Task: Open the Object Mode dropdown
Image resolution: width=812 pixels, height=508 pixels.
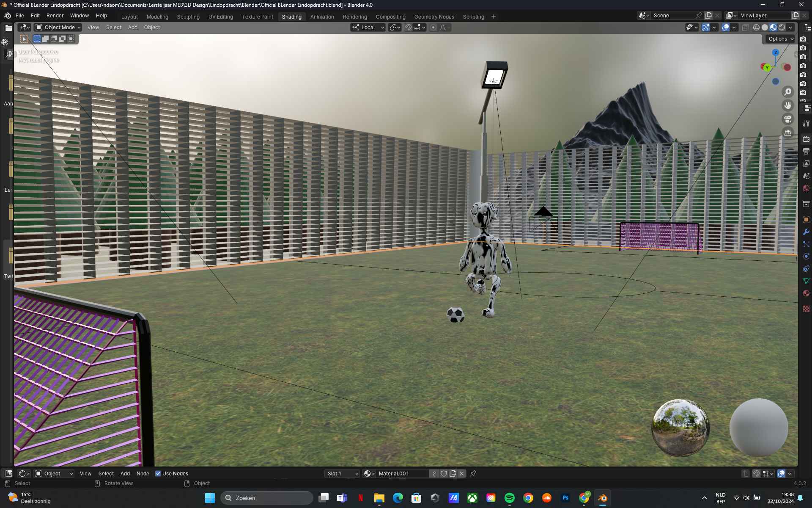Action: pyautogui.click(x=57, y=27)
